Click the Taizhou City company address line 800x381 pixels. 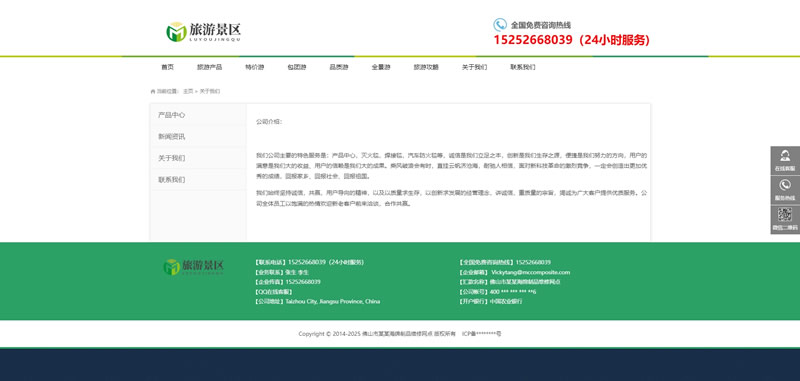(x=317, y=301)
